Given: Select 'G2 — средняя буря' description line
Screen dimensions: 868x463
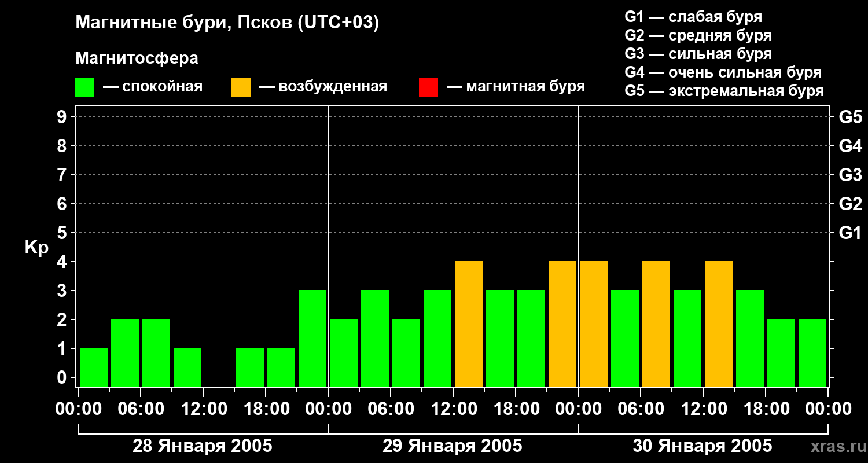Looking at the screenshot, I should click(698, 35).
